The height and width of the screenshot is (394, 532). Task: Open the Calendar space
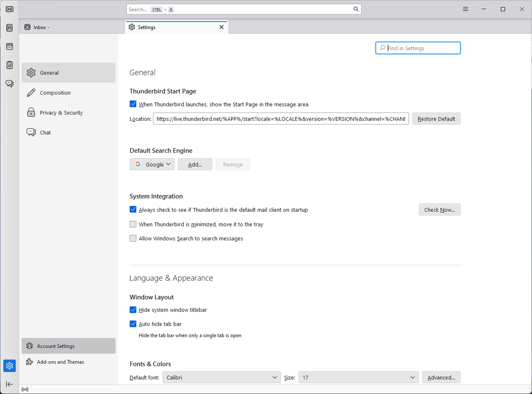click(10, 46)
